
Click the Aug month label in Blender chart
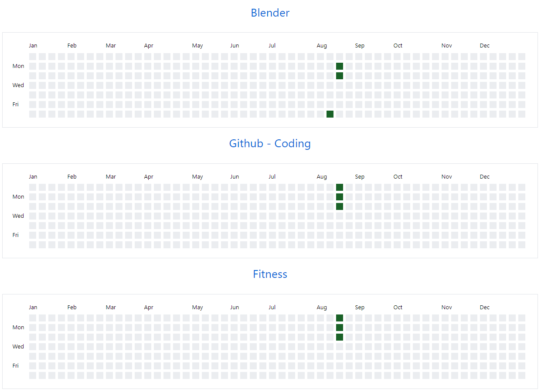(322, 46)
